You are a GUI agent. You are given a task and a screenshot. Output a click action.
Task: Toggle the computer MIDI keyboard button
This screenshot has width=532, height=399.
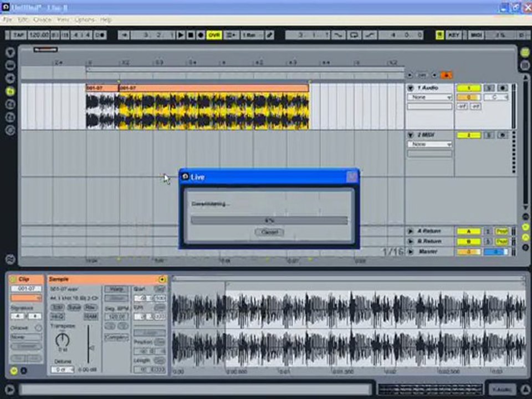point(439,35)
